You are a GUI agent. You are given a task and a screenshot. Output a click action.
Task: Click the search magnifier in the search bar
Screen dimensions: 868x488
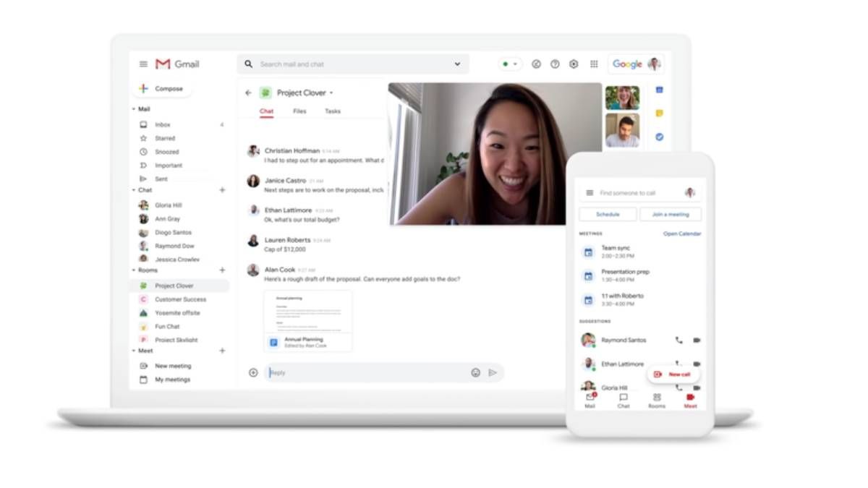coord(249,64)
